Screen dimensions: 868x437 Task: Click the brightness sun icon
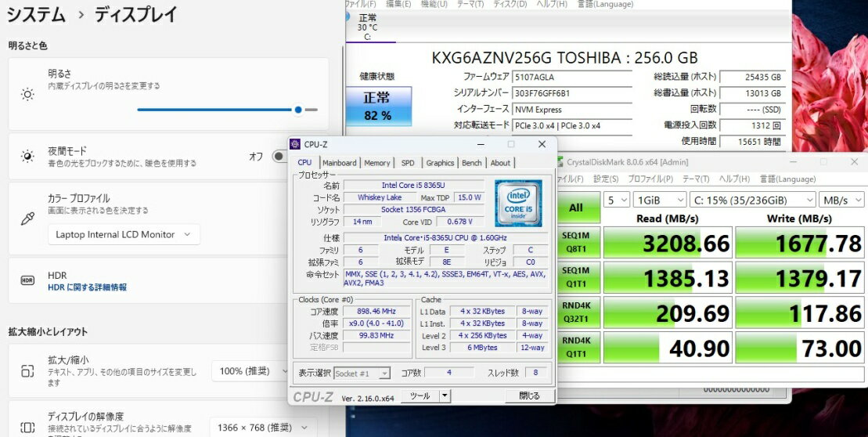tap(27, 95)
